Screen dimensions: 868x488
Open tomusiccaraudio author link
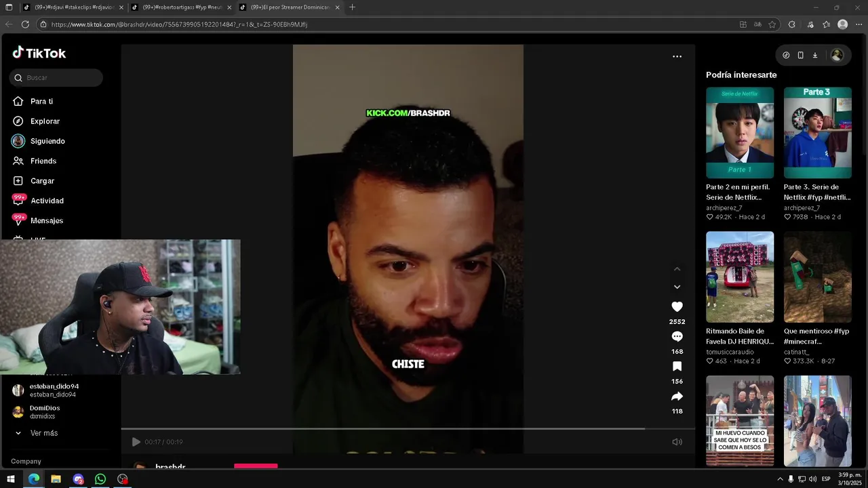[x=730, y=352]
